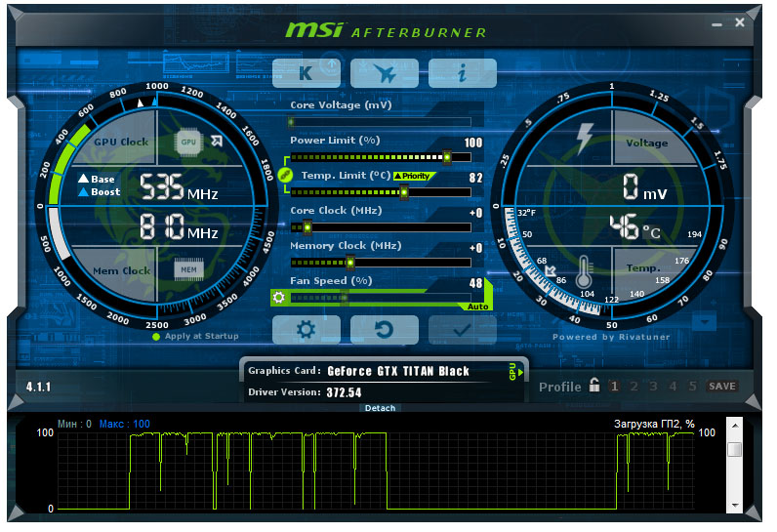Click the 46 °C temperature reading
The image size is (777, 532).
[635, 227]
